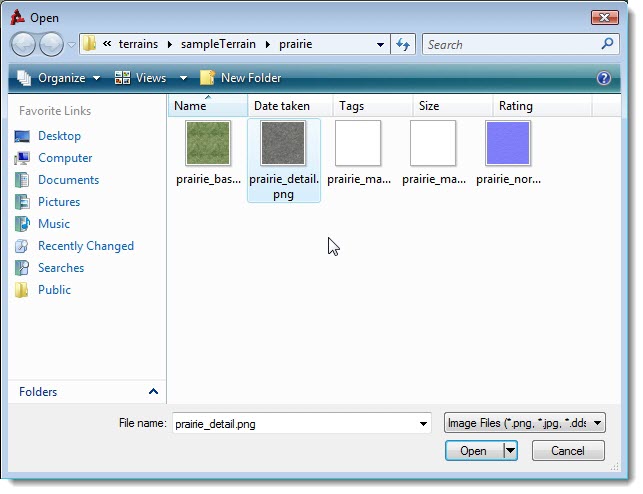643x494 pixels.
Task: Open the Public folder link
Action: 55,289
